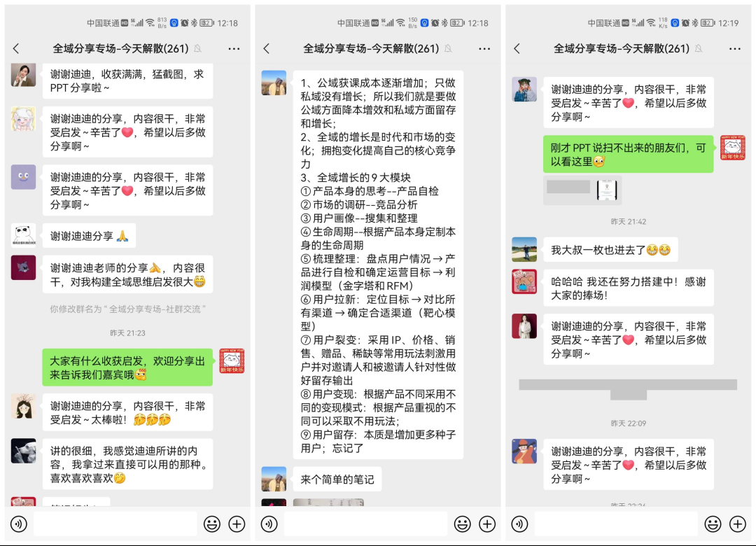Tap dog avatar beside '讲的很细' message
756x546 pixels.
click(x=23, y=451)
